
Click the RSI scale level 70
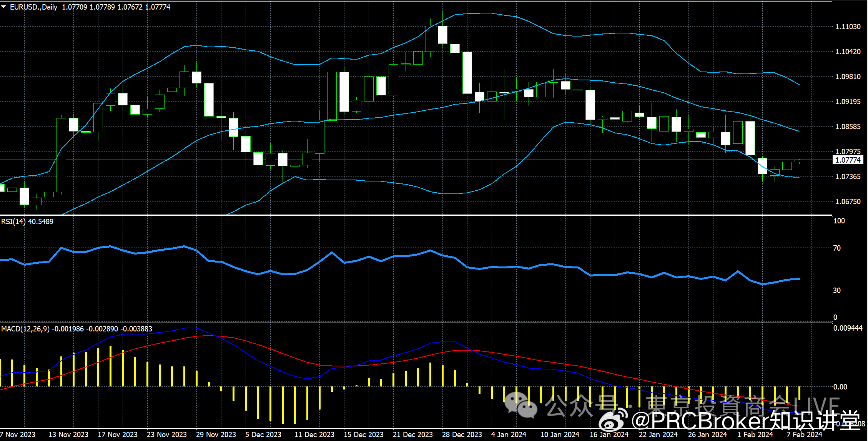837,248
